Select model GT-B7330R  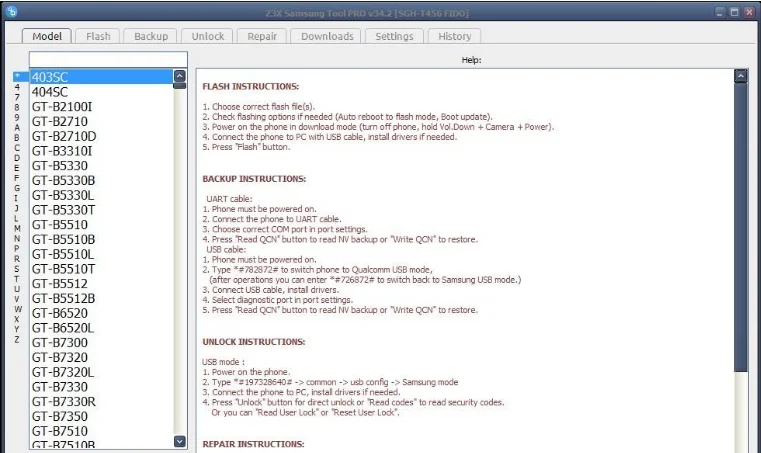pos(101,402)
